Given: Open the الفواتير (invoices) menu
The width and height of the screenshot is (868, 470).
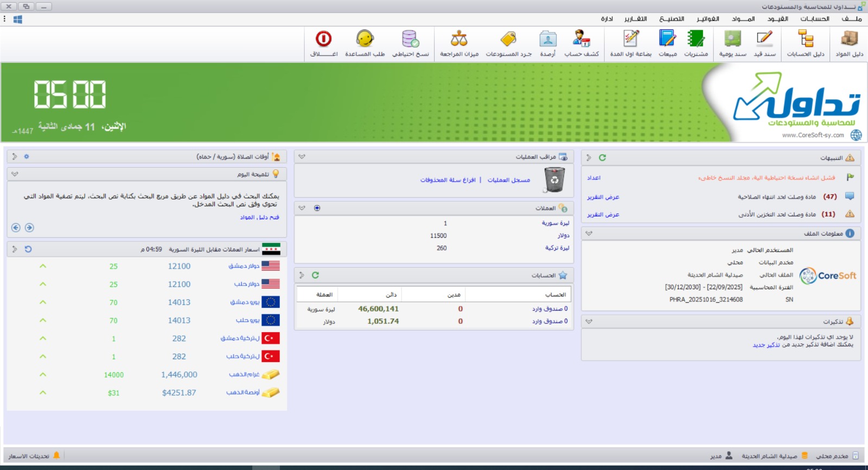Looking at the screenshot, I should tap(708, 19).
